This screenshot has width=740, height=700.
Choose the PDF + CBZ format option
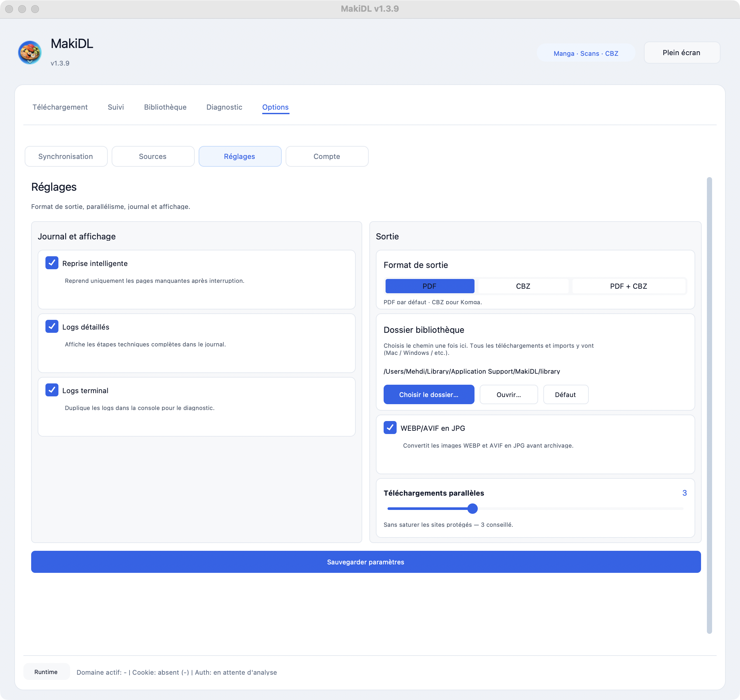point(629,286)
